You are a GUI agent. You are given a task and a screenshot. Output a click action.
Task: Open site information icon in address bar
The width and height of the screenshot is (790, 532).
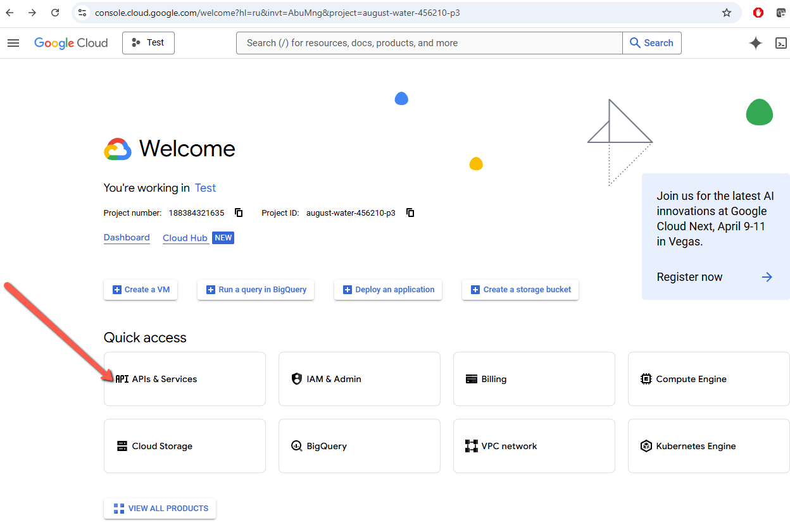82,13
